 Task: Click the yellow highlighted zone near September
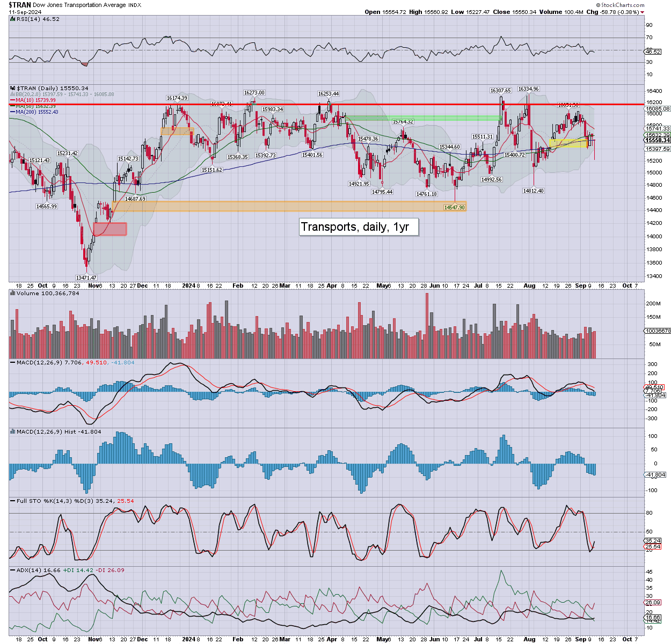coord(568,143)
